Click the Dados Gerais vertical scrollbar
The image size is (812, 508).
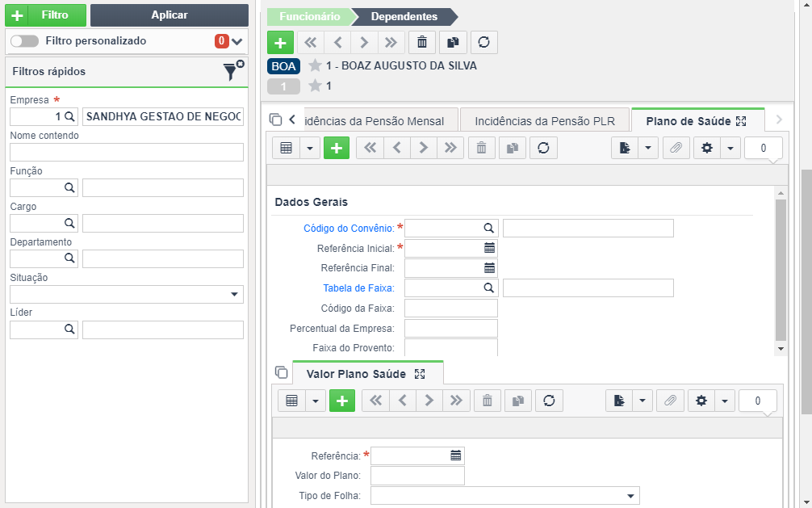tap(781, 270)
